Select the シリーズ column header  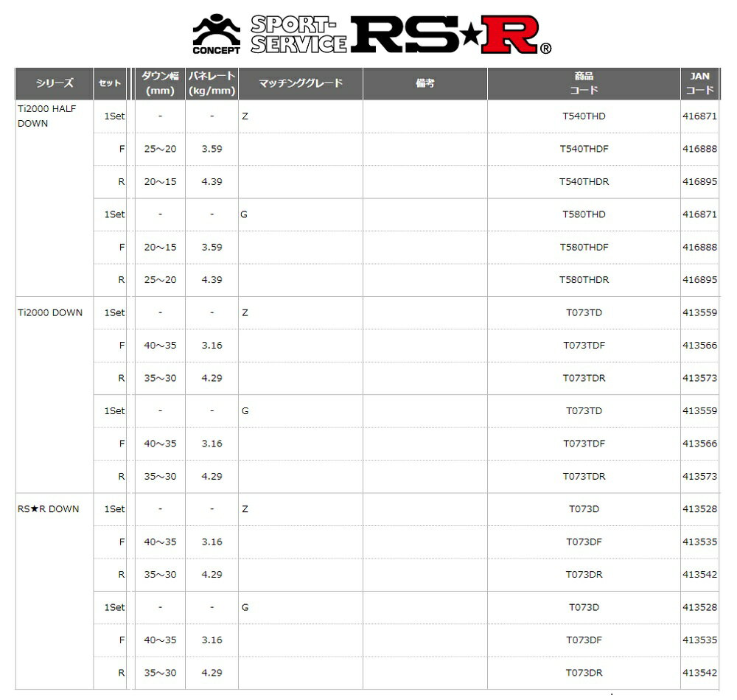tap(55, 83)
